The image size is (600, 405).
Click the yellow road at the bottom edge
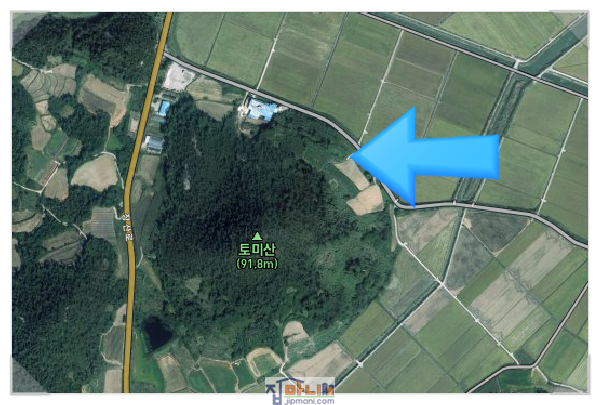pos(127,377)
